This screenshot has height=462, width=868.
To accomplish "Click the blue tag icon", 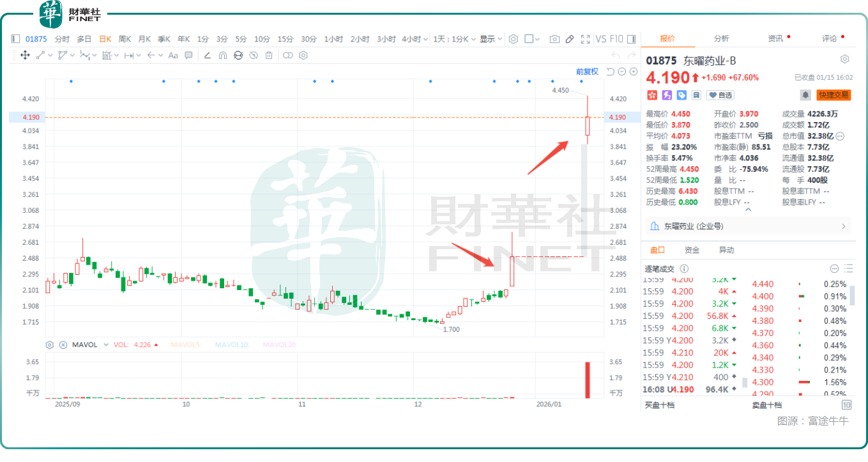I will [681, 95].
